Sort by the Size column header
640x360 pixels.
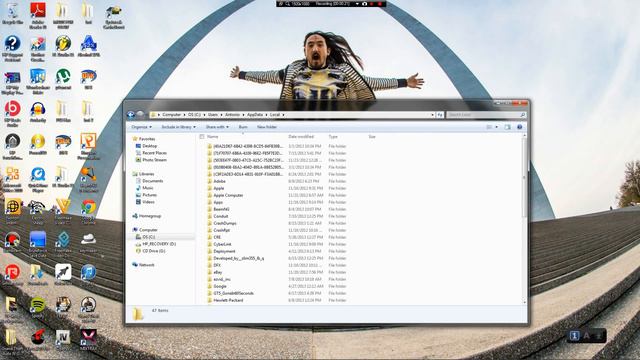tap(372, 137)
